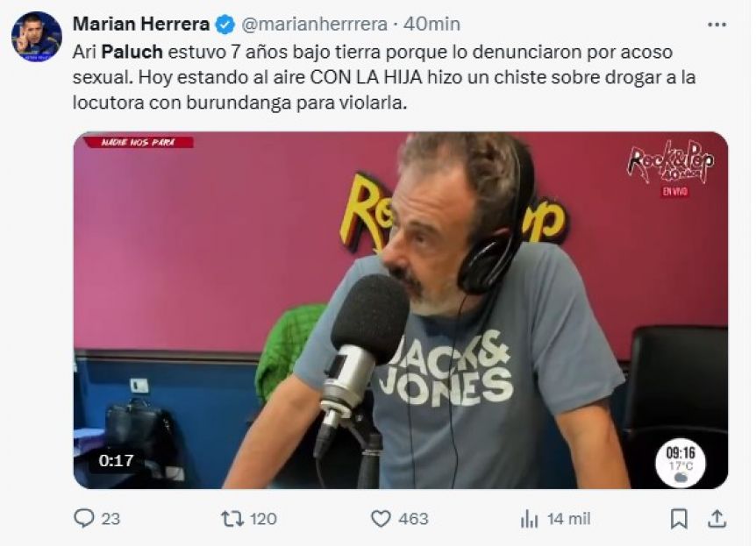Click the 14 mil views count

pyautogui.click(x=568, y=519)
